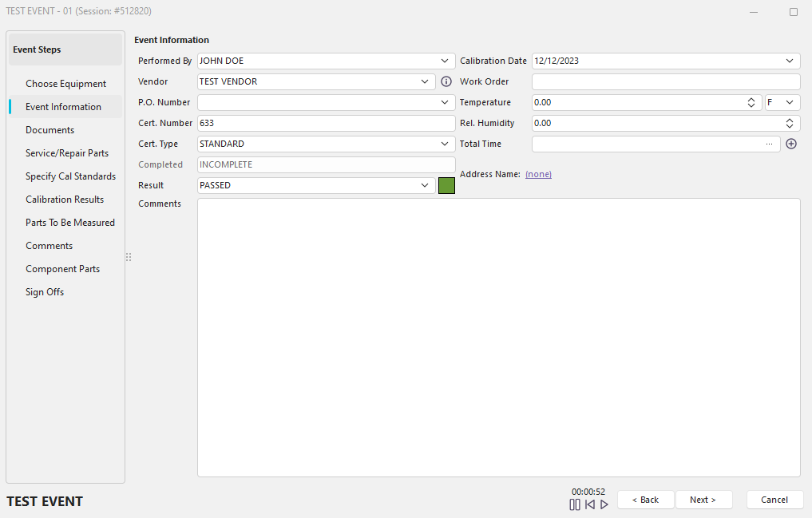Reset timer with the skip-to-start icon
Viewport: 812px width, 518px height.
(589, 504)
